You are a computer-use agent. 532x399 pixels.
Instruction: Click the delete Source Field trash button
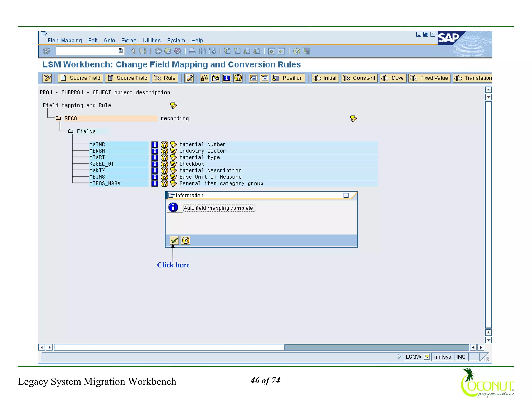point(128,78)
